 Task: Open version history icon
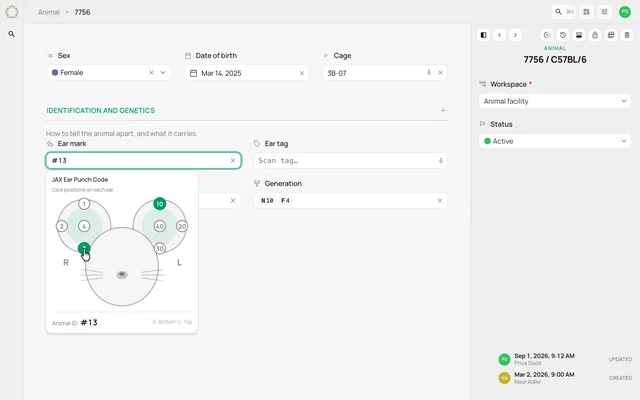pyautogui.click(x=563, y=35)
